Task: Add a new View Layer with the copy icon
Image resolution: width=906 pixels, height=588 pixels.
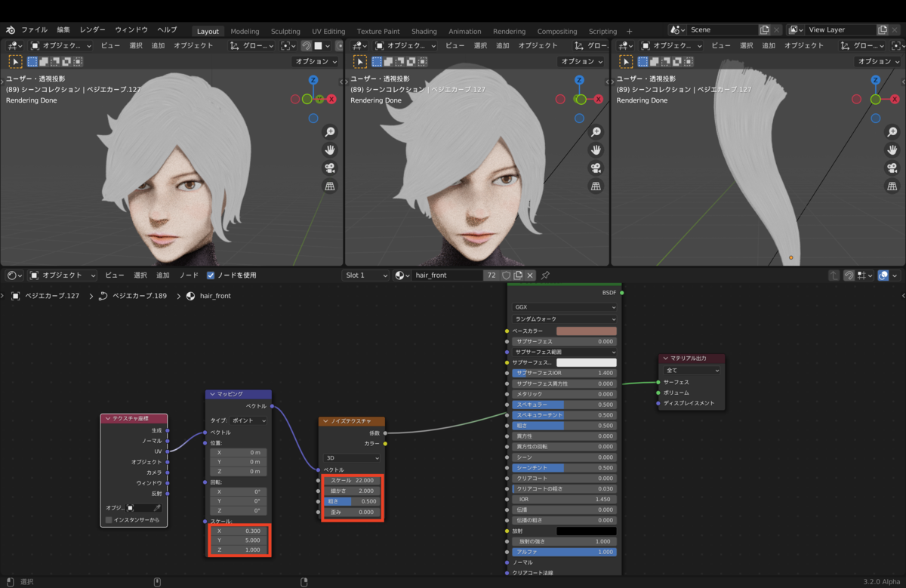Action: point(883,30)
